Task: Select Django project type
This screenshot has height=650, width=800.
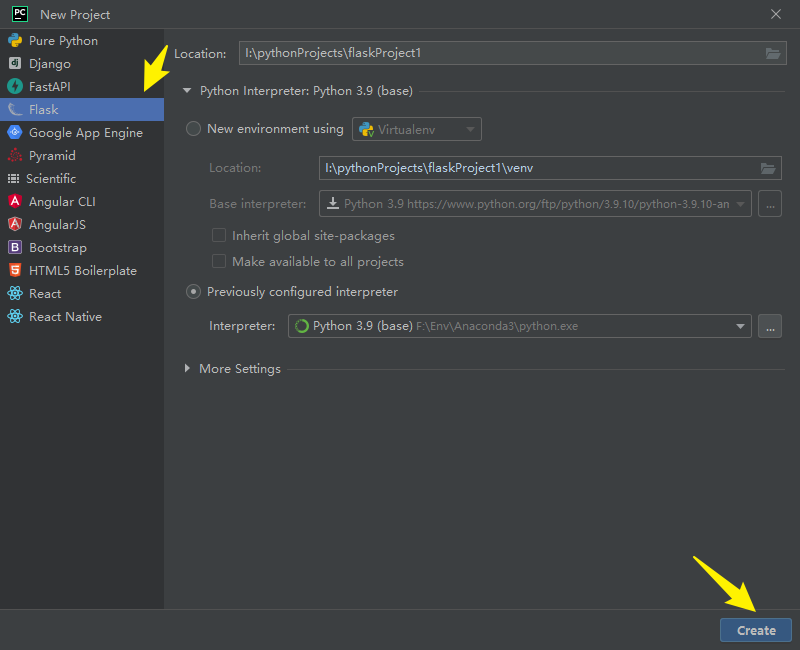Action: [x=82, y=63]
